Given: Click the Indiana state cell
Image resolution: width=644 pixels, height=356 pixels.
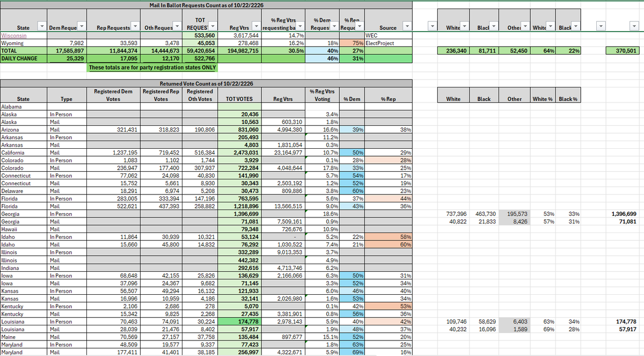Looking at the screenshot, I should 23,267.
